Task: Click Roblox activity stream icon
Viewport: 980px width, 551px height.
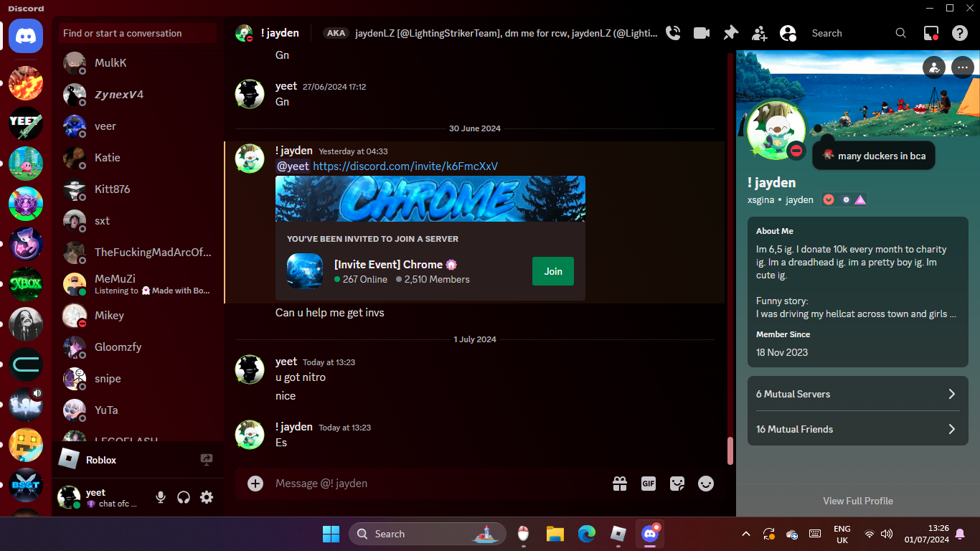Action: [207, 460]
